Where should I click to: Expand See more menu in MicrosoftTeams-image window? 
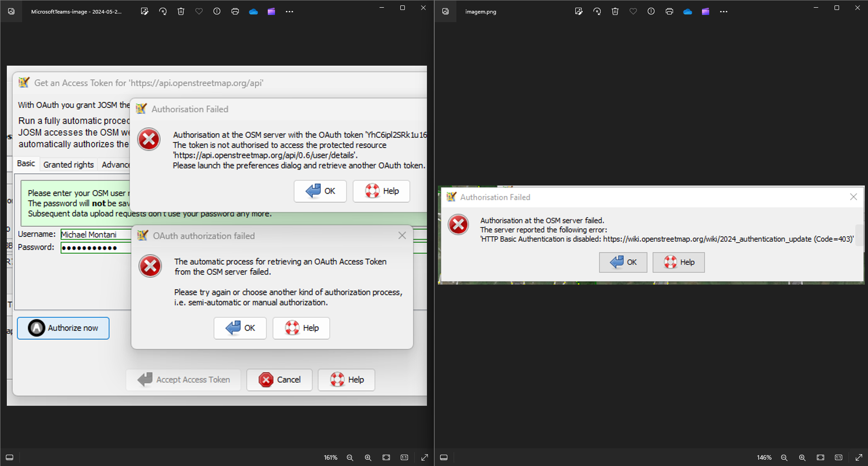(x=289, y=12)
